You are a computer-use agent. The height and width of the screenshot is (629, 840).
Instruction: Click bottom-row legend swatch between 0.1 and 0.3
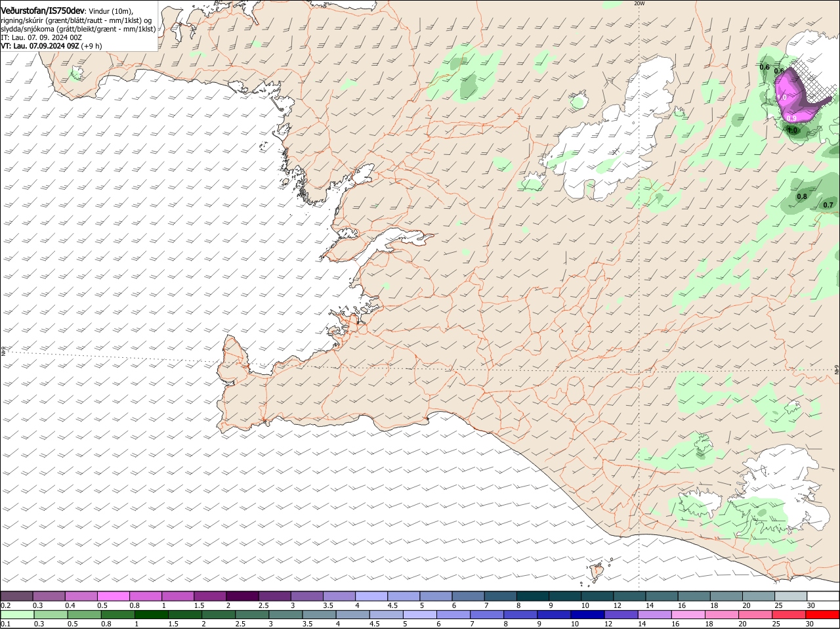click(x=17, y=615)
